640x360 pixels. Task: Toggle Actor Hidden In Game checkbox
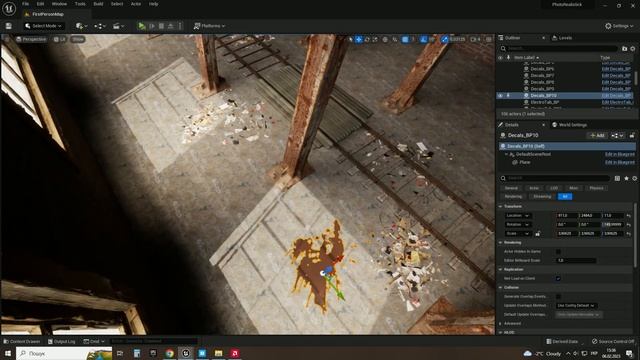(x=558, y=252)
